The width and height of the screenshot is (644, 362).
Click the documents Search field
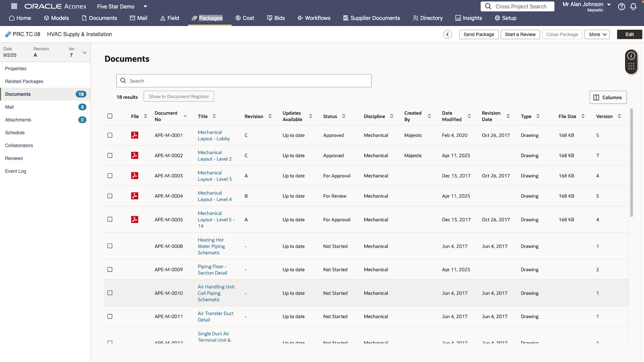tap(244, 81)
